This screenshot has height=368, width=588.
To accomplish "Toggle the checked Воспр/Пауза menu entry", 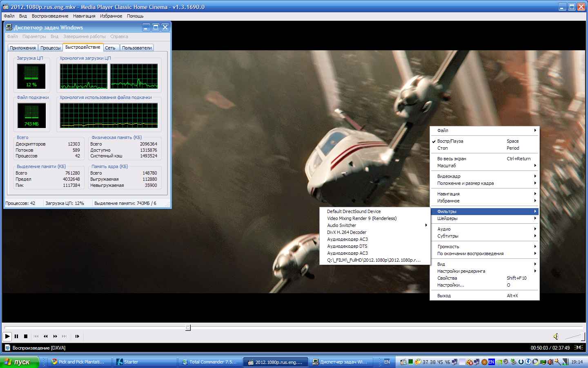I will pyautogui.click(x=485, y=141).
